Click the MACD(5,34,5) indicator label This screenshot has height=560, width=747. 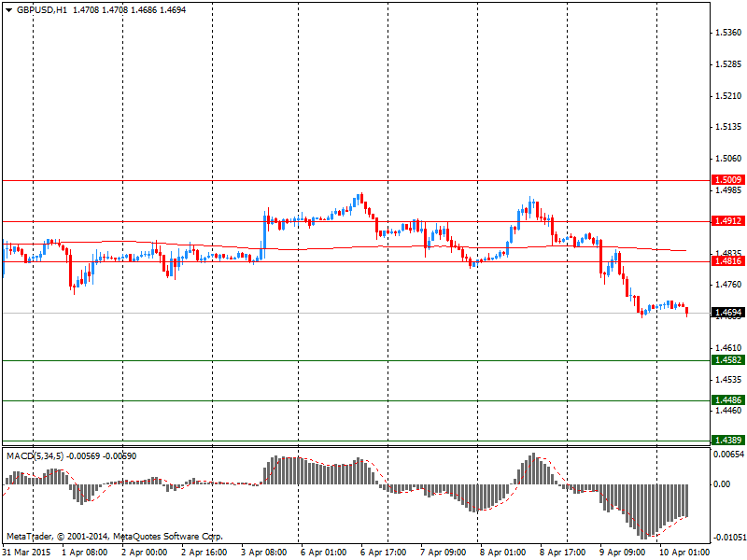(35, 456)
